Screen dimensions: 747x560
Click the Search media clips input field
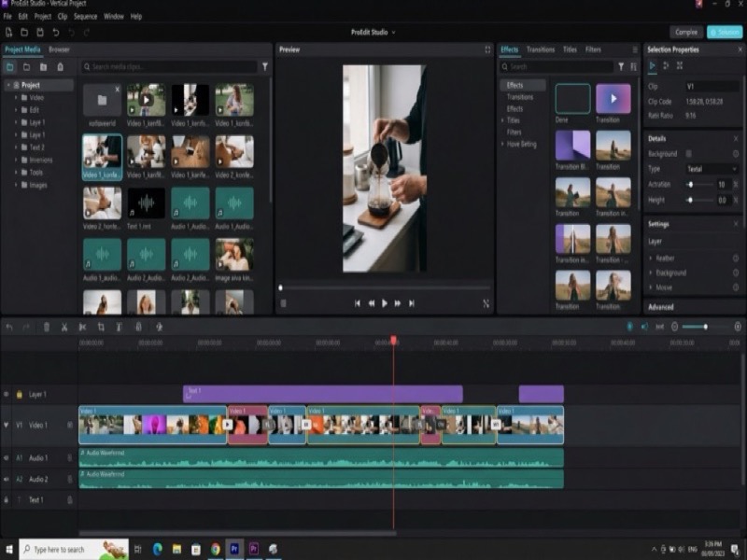point(168,67)
